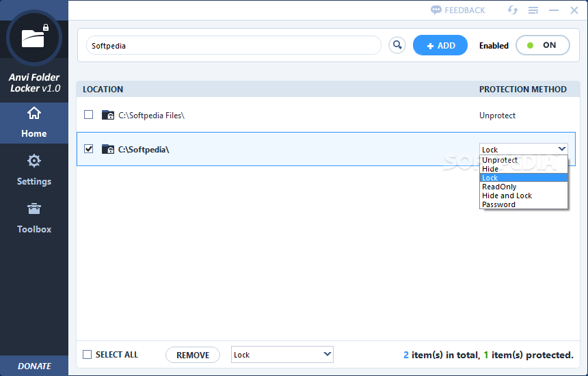Collapse the Lock protection dropdown arrow
The image size is (588, 376).
click(562, 149)
